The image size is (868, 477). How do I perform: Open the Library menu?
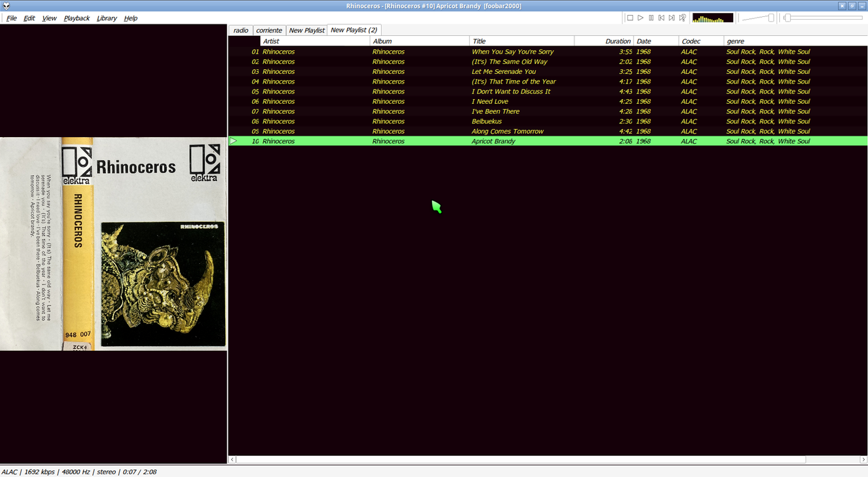point(106,18)
